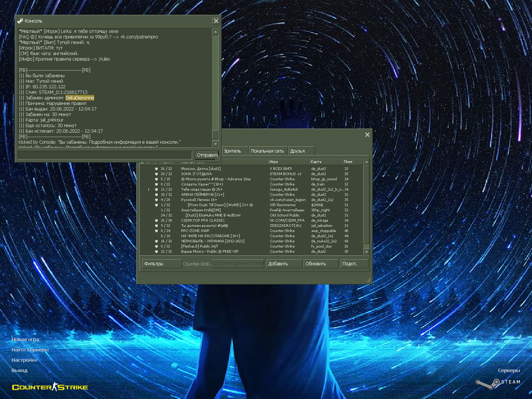Click the VK.COM/CSDM_FFA game cell
This screenshot has width=532, height=399.
[287, 221]
